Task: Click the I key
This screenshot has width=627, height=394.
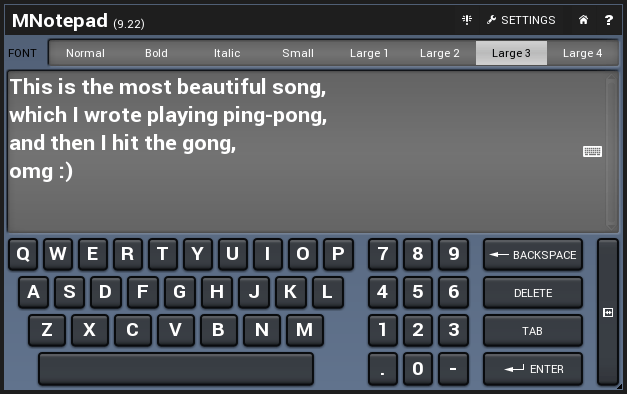Action: [268, 254]
